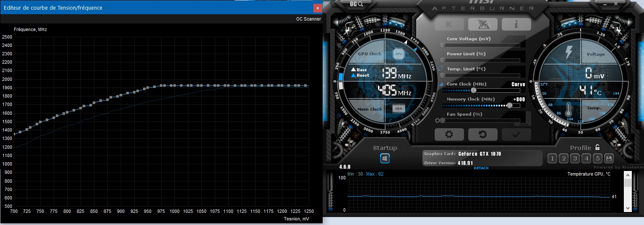Save profile with the floppy disk icon
The image size is (644, 225).
tap(609, 158)
